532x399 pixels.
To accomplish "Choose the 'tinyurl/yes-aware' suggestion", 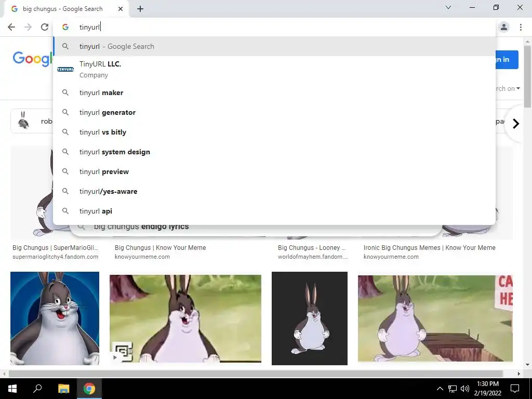I will click(x=274, y=191).
